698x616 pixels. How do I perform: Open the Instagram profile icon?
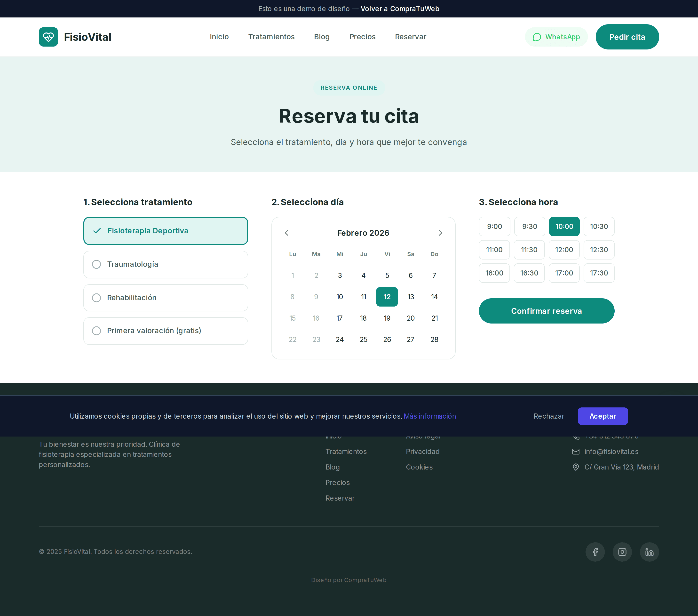[622, 552]
